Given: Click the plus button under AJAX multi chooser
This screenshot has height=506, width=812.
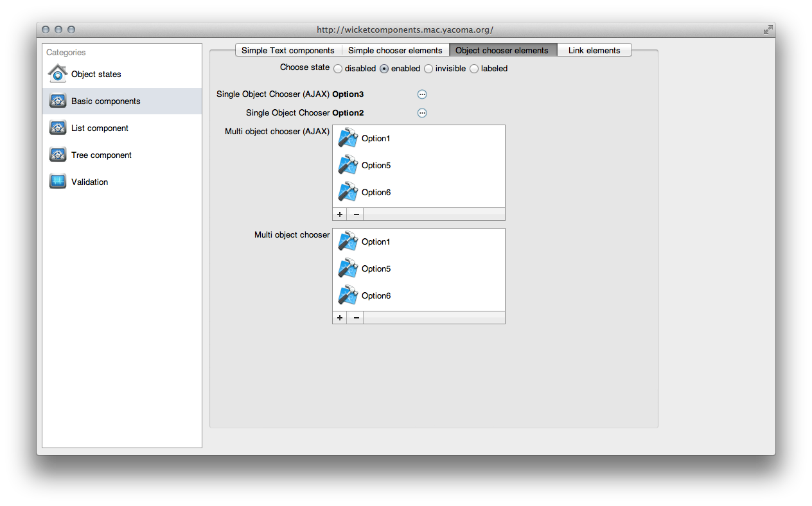Looking at the screenshot, I should pyautogui.click(x=339, y=214).
